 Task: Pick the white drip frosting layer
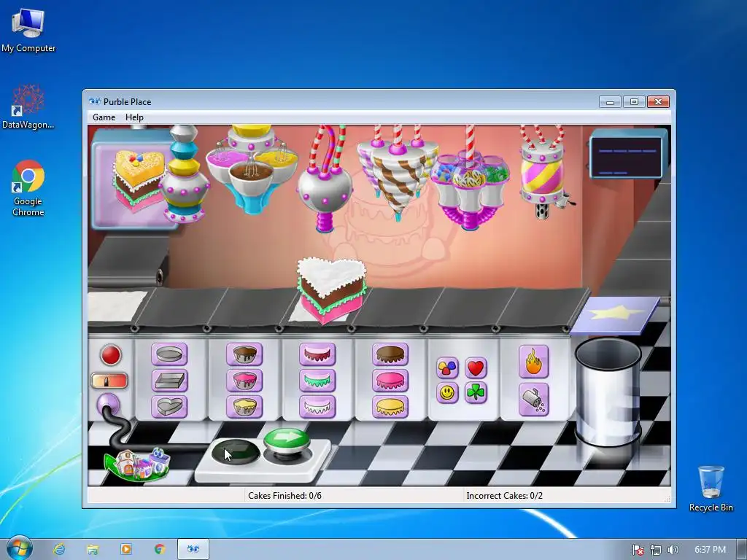pyautogui.click(x=317, y=407)
